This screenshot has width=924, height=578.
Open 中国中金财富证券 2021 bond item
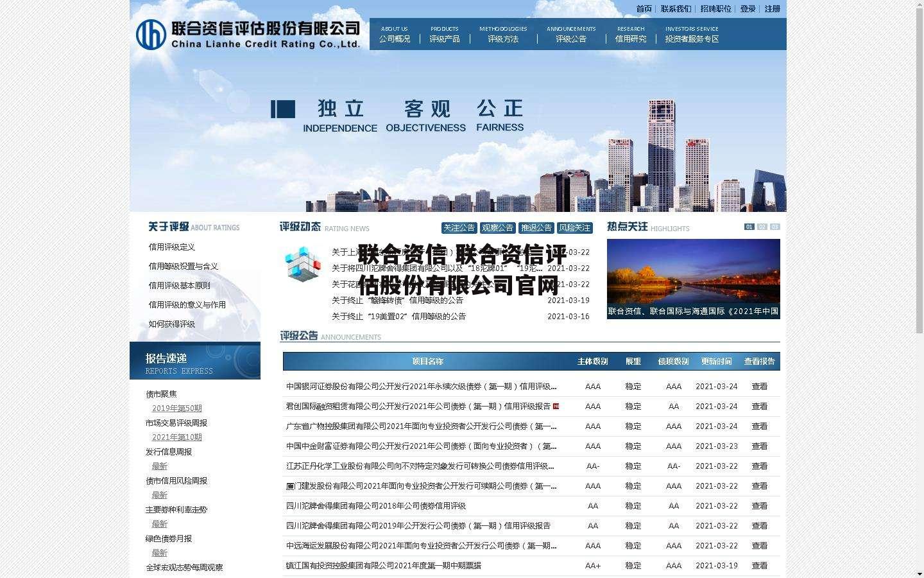tap(422, 446)
